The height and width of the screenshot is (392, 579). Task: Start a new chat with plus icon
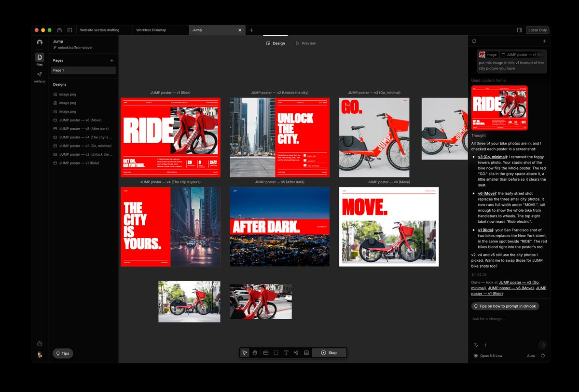pos(544,41)
